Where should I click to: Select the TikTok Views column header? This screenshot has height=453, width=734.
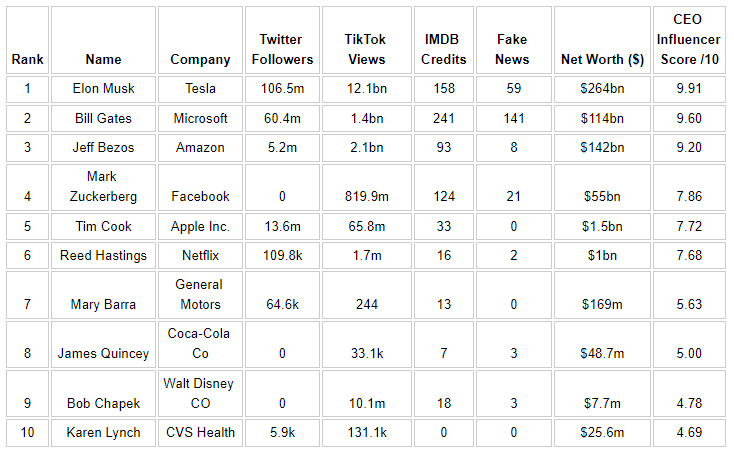pyautogui.click(x=367, y=49)
